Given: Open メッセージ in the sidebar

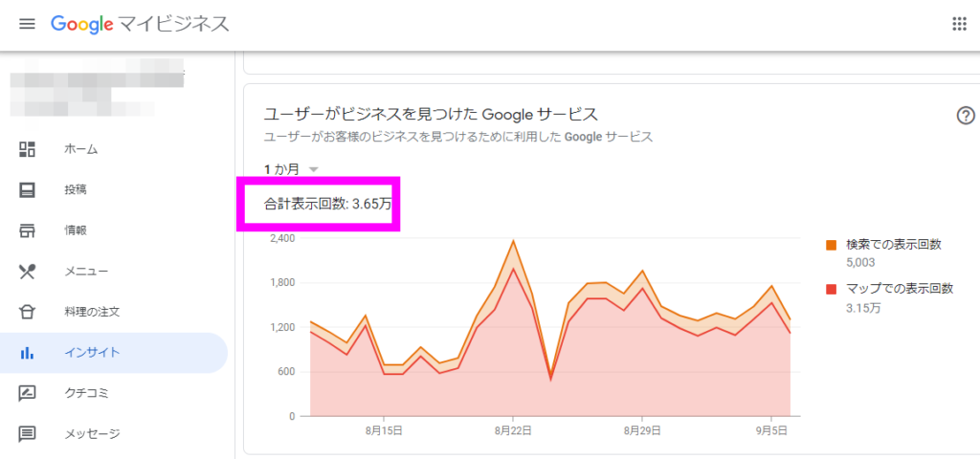Looking at the screenshot, I should 114,434.
